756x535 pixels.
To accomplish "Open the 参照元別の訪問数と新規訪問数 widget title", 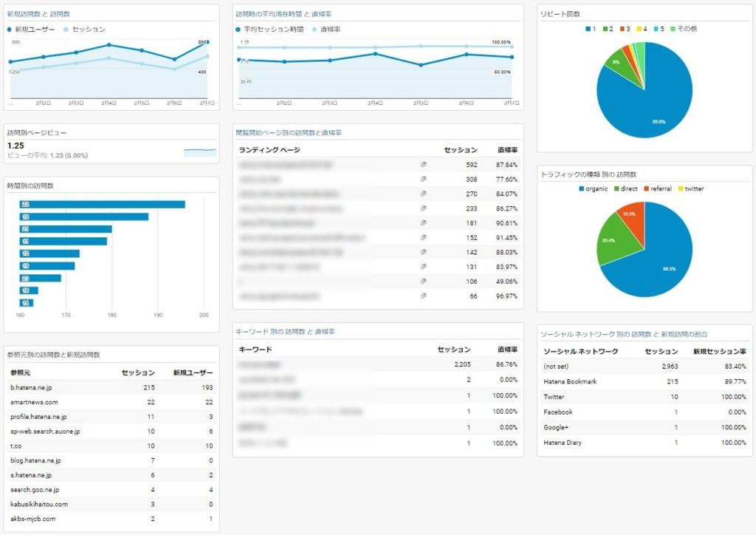I will click(53, 355).
